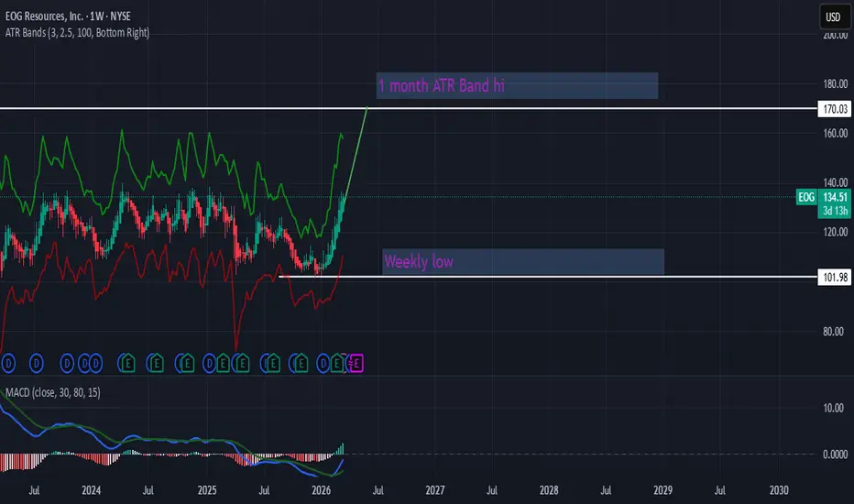
Task: Click the 10.00 value on MACD axis
Action: click(x=833, y=408)
